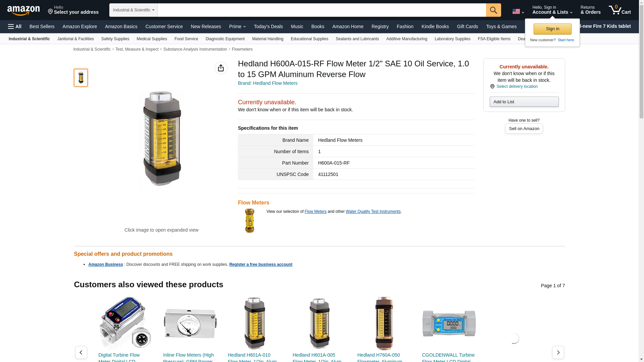Open the Best Sellers nav item
644x362 pixels.
[42, 26]
